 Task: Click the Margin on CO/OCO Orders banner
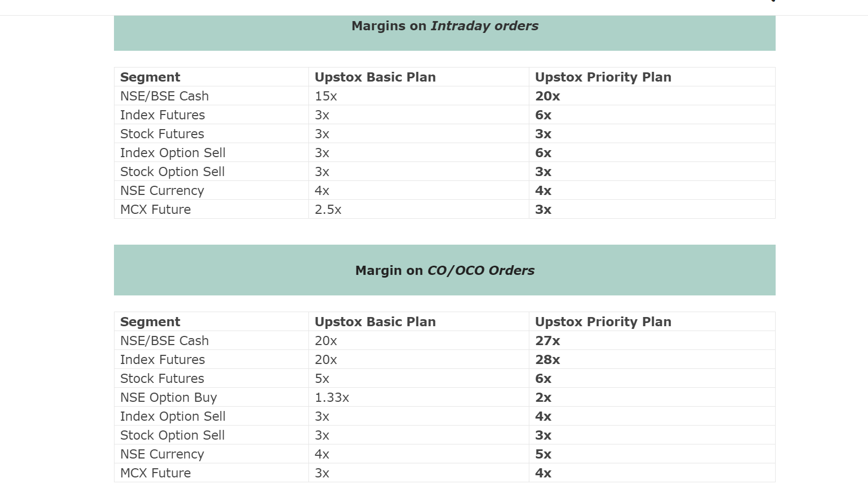(x=445, y=270)
